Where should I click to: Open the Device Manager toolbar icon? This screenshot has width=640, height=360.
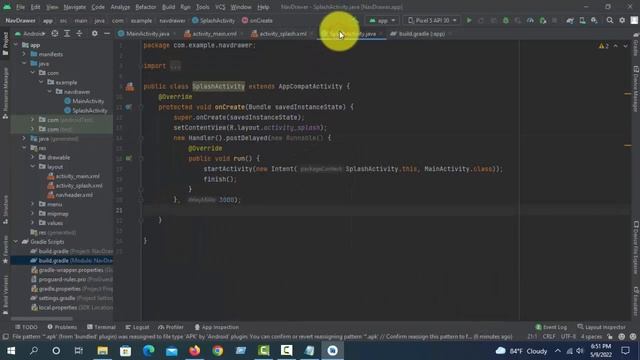coord(582,20)
